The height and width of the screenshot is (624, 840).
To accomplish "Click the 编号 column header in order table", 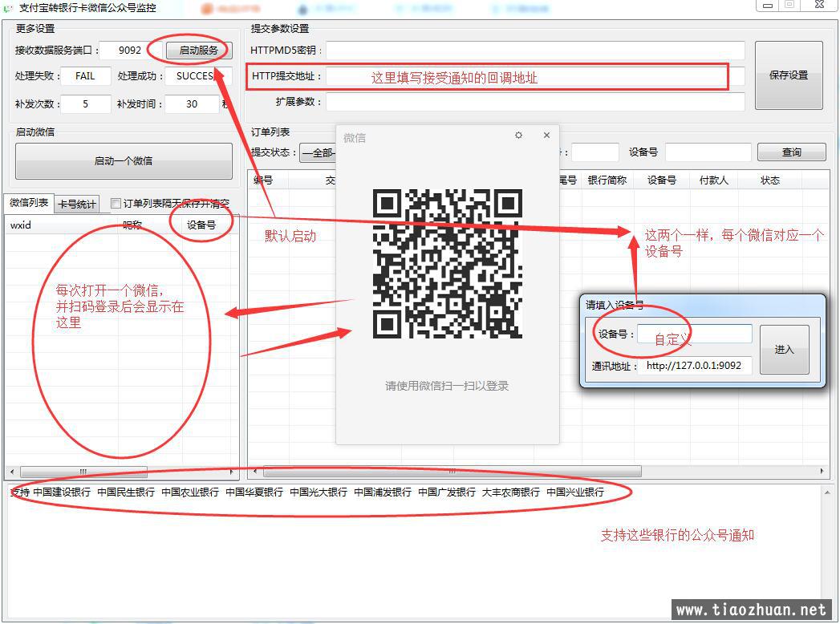I will point(268,180).
